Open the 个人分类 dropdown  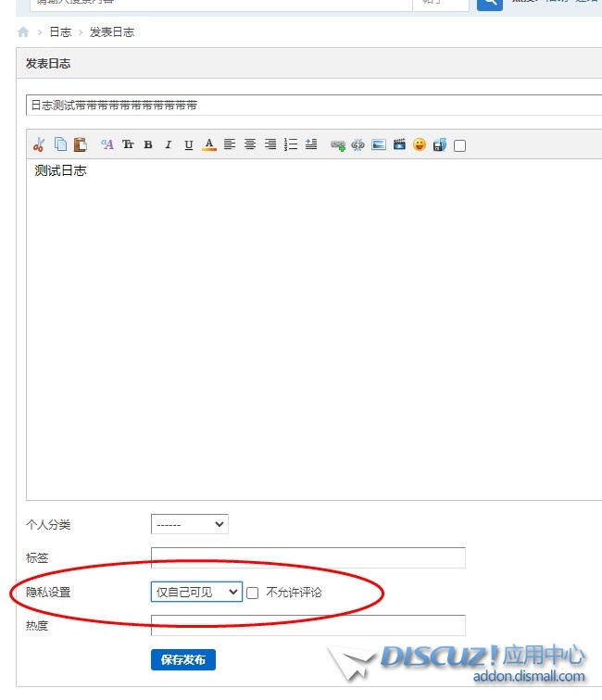pyautogui.click(x=190, y=524)
